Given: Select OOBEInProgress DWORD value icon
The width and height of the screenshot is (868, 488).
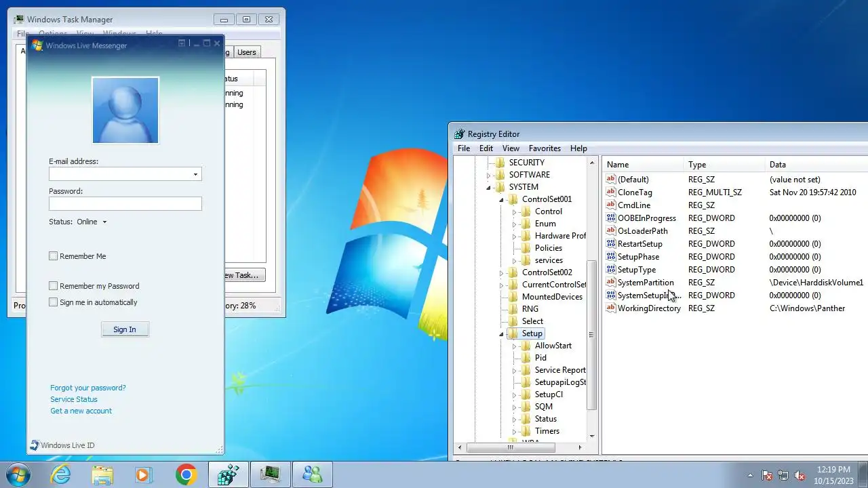Looking at the screenshot, I should (611, 218).
